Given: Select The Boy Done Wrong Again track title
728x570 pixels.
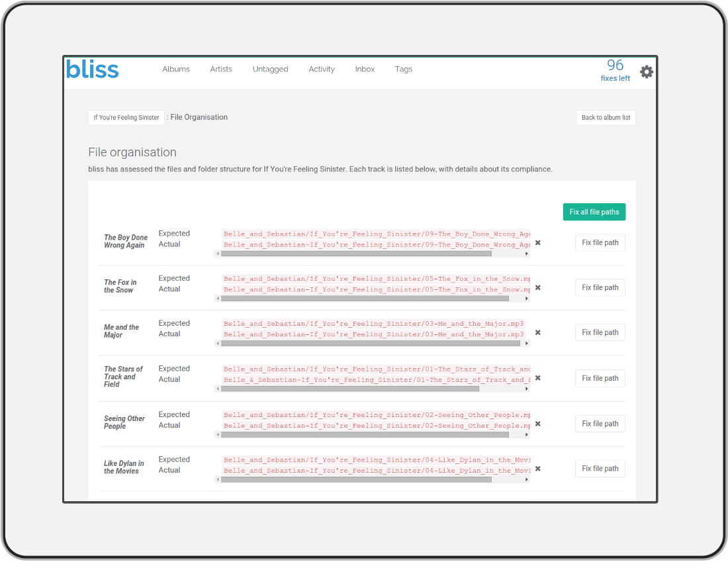Looking at the screenshot, I should (x=125, y=241).
